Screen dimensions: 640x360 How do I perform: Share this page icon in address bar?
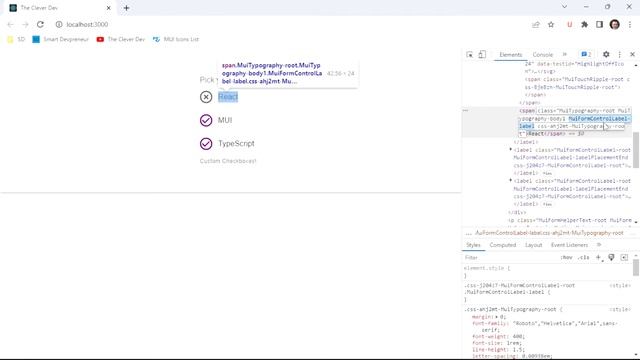click(x=536, y=24)
